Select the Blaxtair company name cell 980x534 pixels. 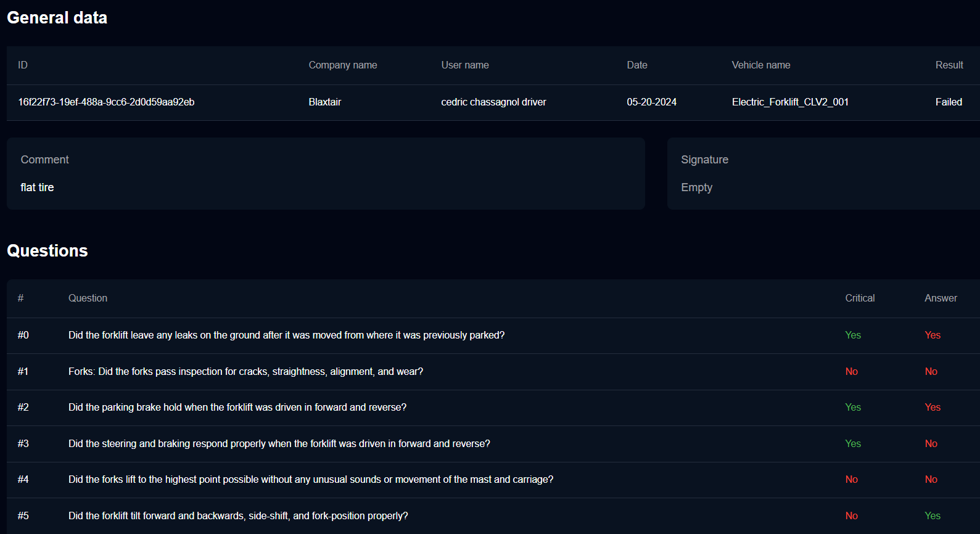324,102
